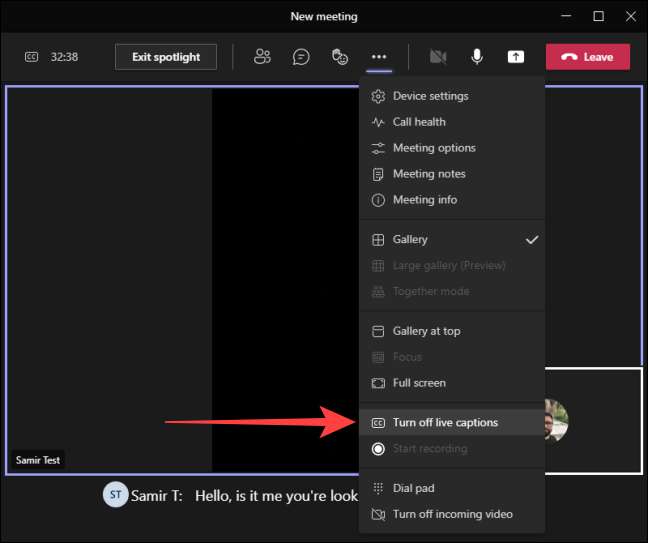Turn off live captions

point(444,423)
